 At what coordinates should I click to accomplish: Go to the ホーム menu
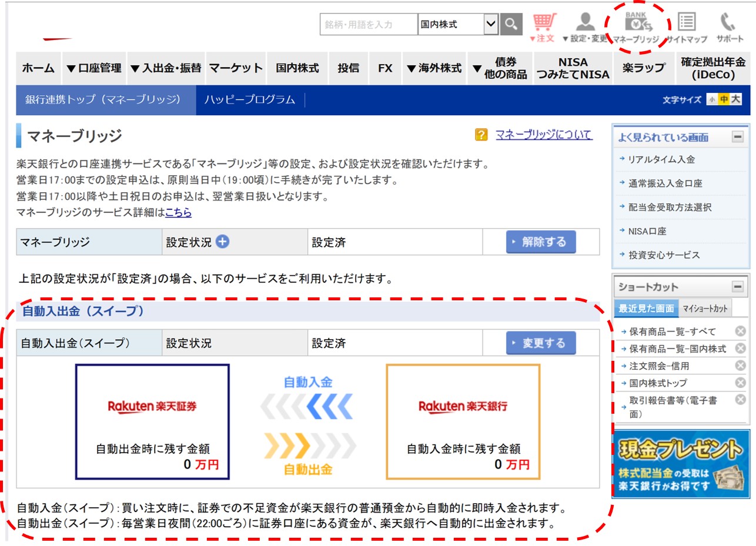(x=38, y=68)
